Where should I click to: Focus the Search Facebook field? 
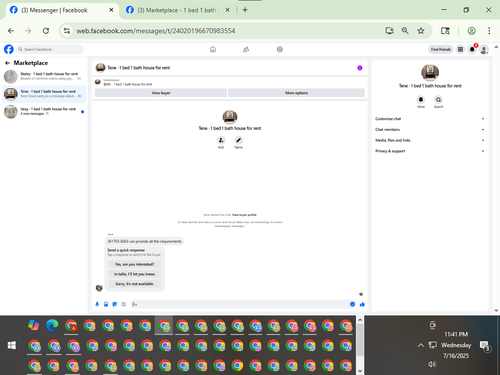(x=50, y=49)
